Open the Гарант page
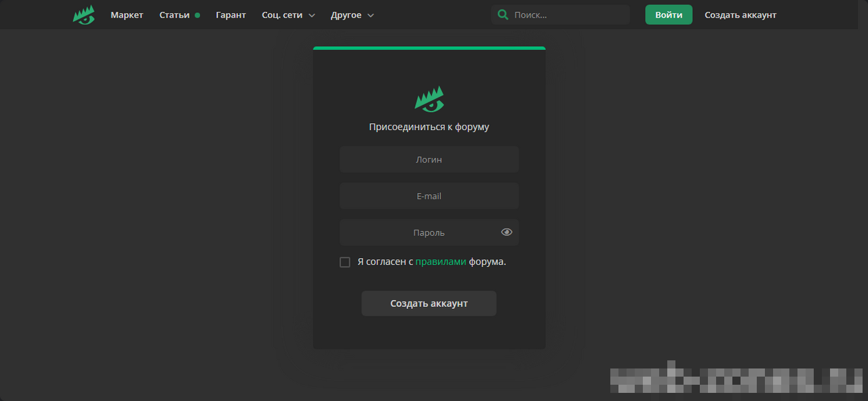 (x=231, y=15)
